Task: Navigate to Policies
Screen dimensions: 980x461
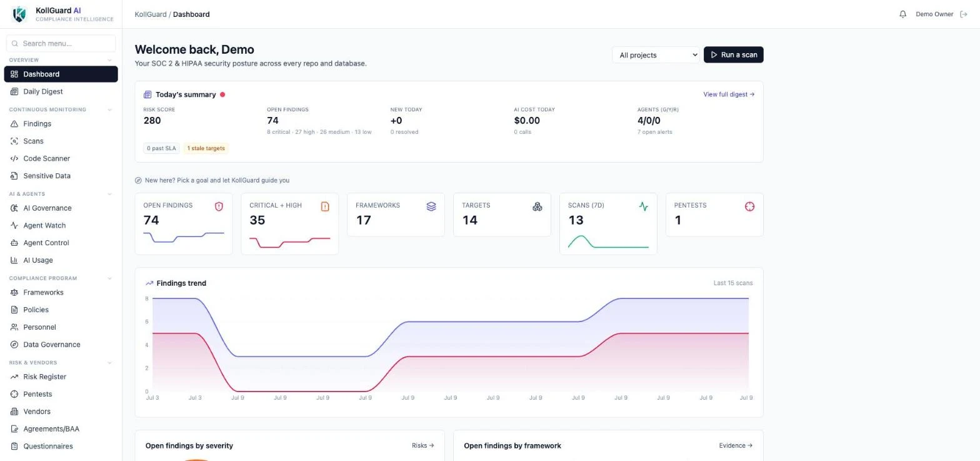Action: tap(61, 310)
